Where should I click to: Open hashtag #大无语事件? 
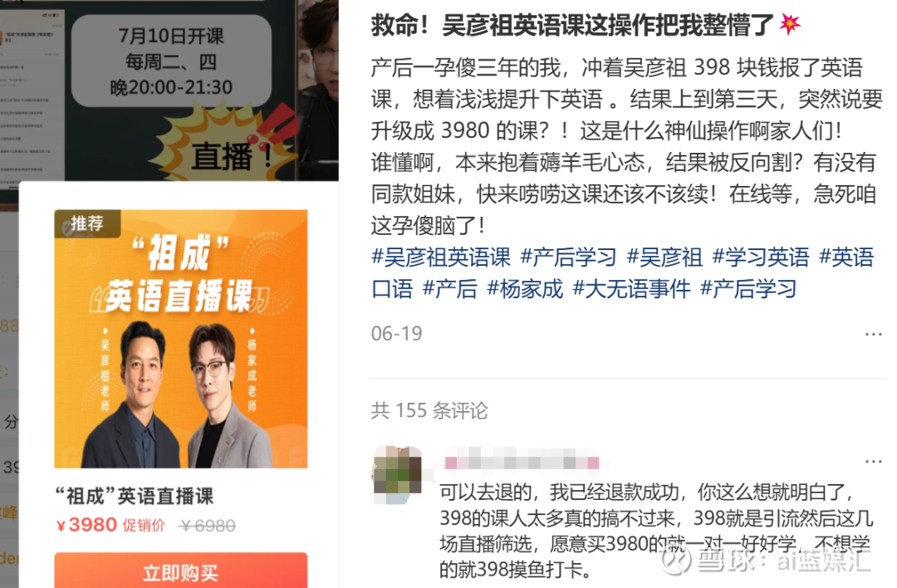pyautogui.click(x=631, y=289)
